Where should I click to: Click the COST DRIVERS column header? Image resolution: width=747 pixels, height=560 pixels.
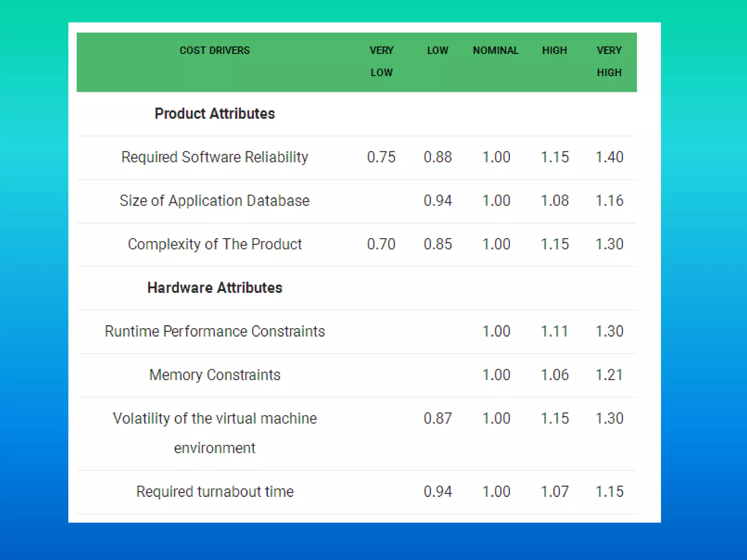click(214, 50)
